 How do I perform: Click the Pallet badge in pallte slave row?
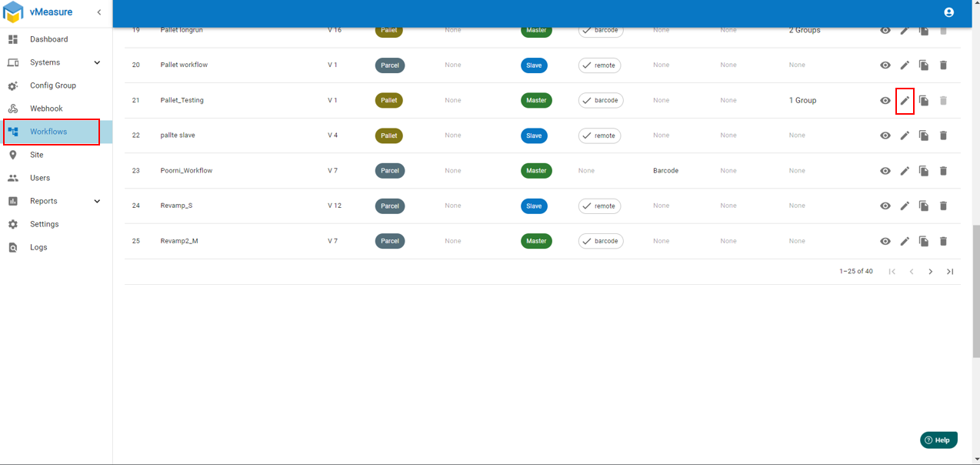[x=389, y=135]
